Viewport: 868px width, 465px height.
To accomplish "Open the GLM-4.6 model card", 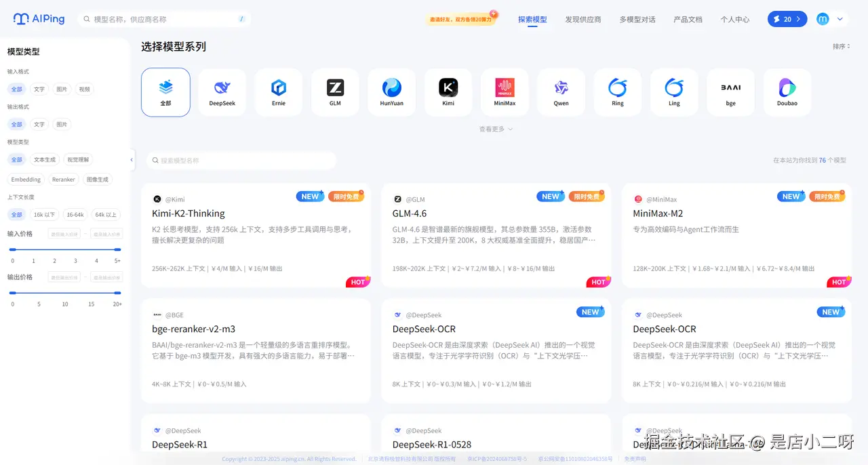I will [496, 235].
